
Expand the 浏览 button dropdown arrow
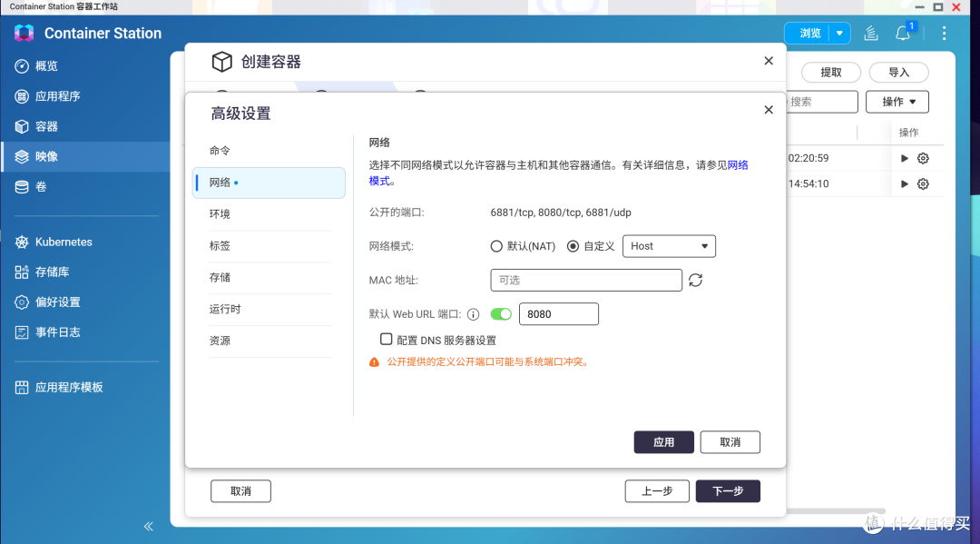click(x=839, y=33)
